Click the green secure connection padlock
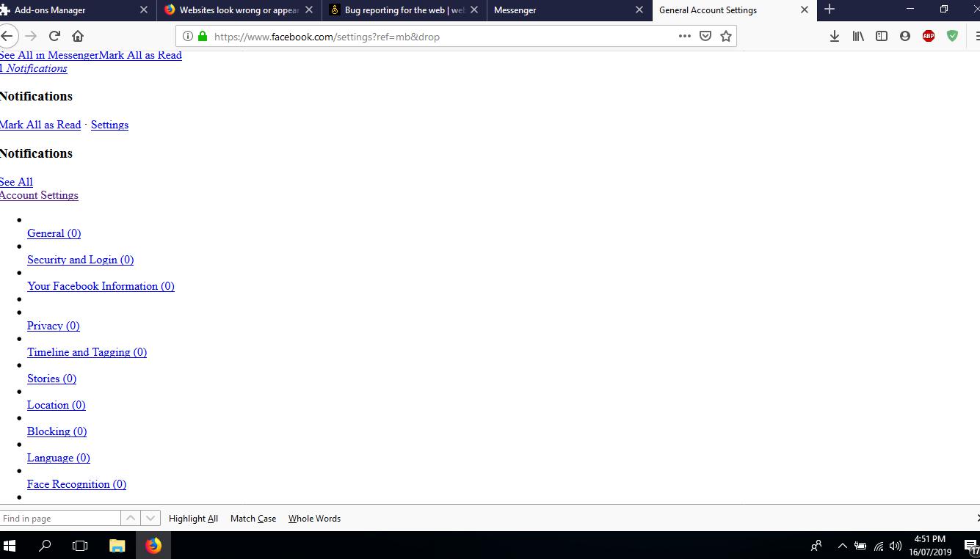This screenshot has height=559, width=980. (203, 36)
